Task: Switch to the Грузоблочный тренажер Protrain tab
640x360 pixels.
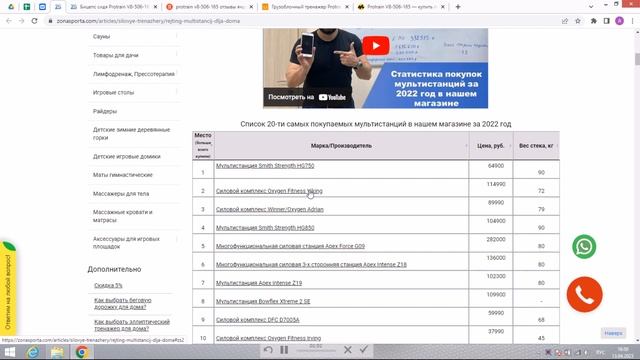Action: point(304,7)
